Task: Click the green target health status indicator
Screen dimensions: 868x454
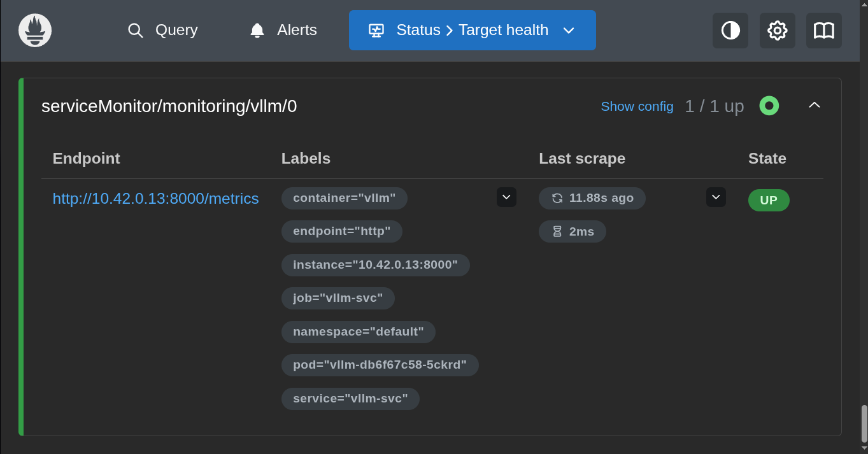Action: (769, 106)
